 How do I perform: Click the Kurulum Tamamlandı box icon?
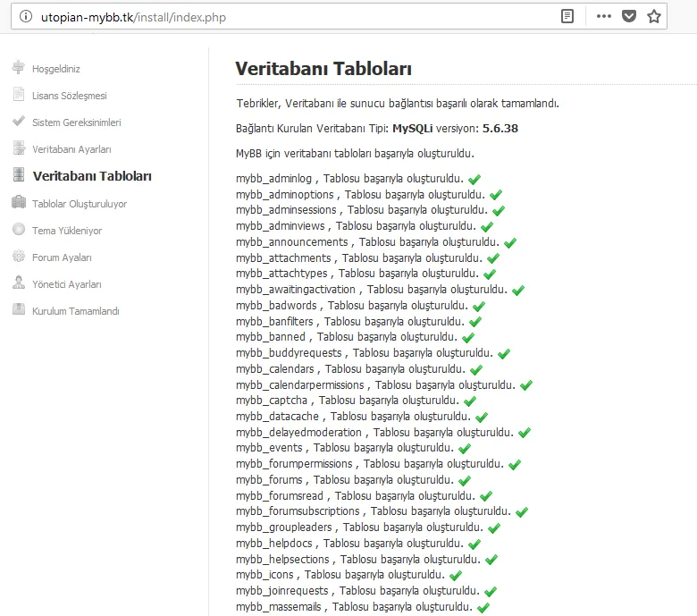19,309
